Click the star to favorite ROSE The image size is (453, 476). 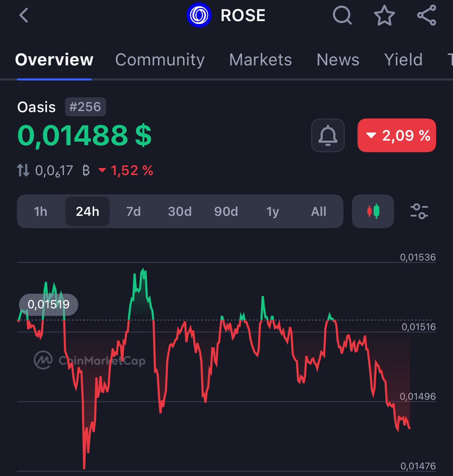(384, 16)
